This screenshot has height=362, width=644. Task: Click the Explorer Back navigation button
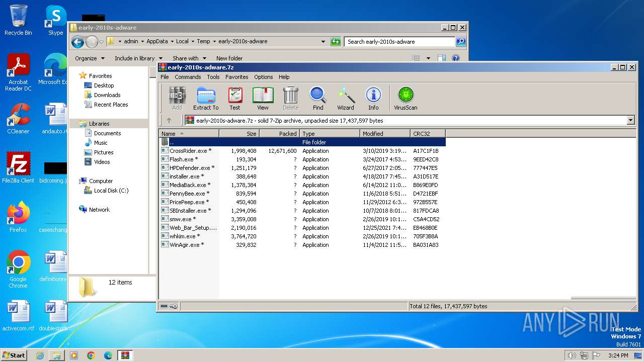click(x=77, y=42)
